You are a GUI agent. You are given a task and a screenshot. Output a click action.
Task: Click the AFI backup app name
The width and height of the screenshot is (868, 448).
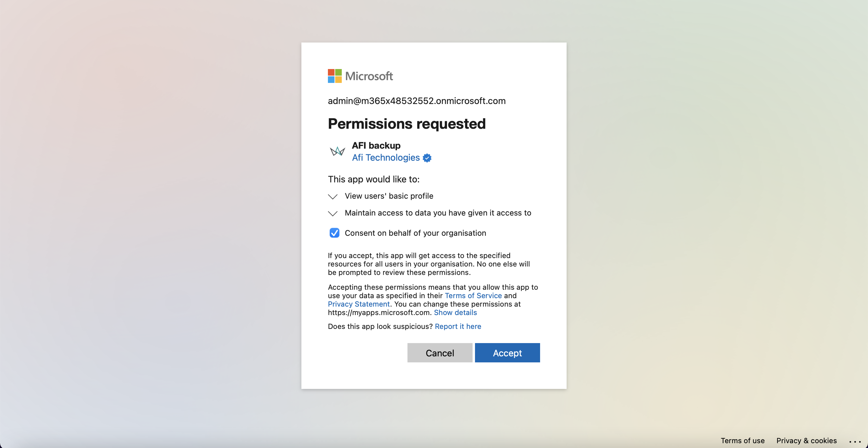tap(376, 145)
